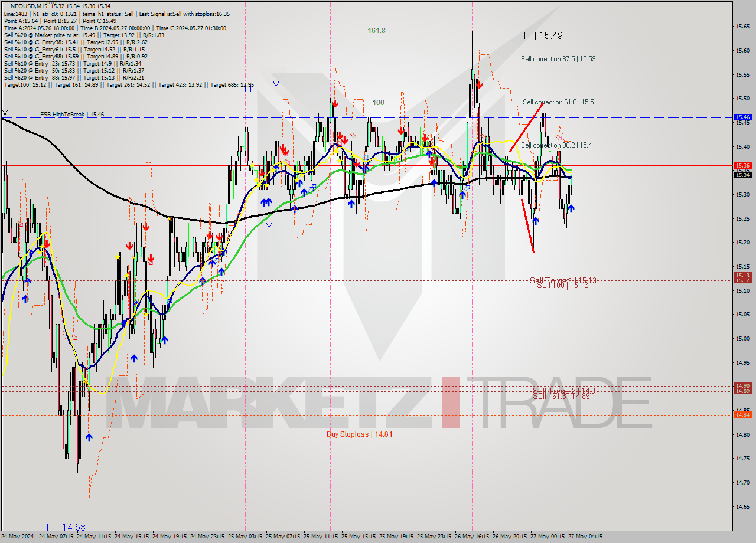Click the '27 May 00:15' time axis label
The height and width of the screenshot is (543, 756).
point(548,537)
